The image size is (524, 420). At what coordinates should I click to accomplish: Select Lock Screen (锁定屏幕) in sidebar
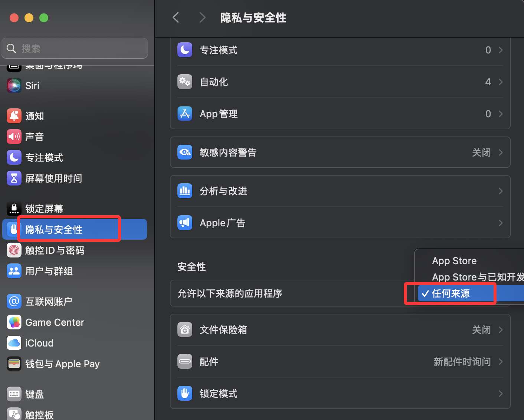pyautogui.click(x=44, y=209)
